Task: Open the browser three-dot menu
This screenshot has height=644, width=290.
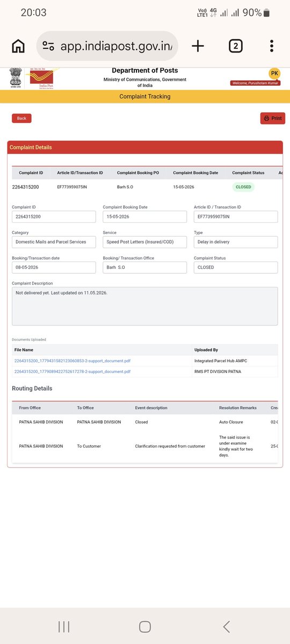Action: (272, 46)
